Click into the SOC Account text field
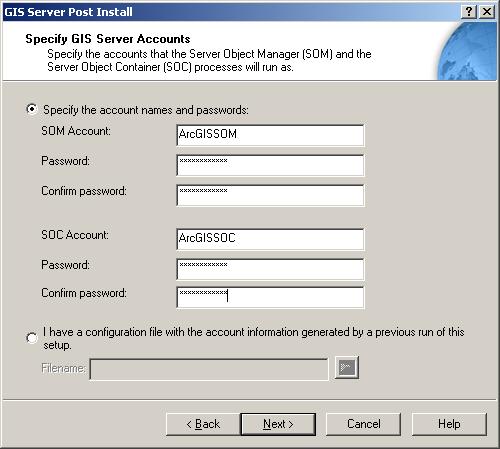 tap(270, 239)
